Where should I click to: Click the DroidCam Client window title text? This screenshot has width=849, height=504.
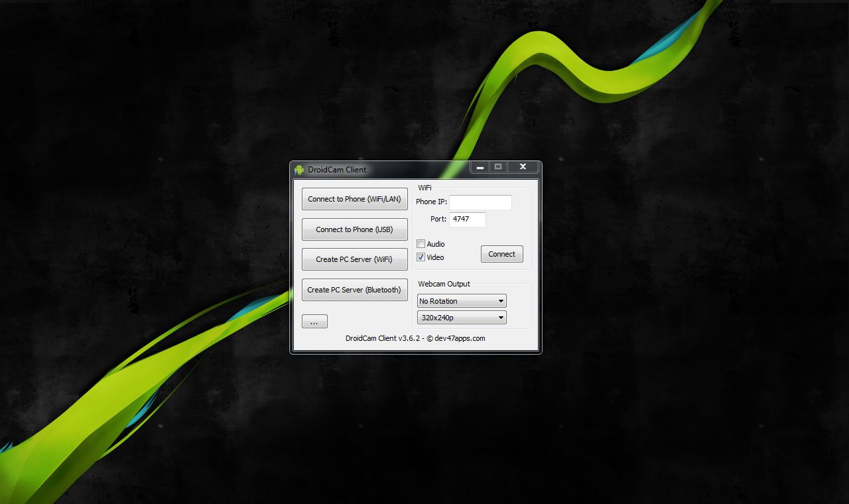[x=337, y=170]
